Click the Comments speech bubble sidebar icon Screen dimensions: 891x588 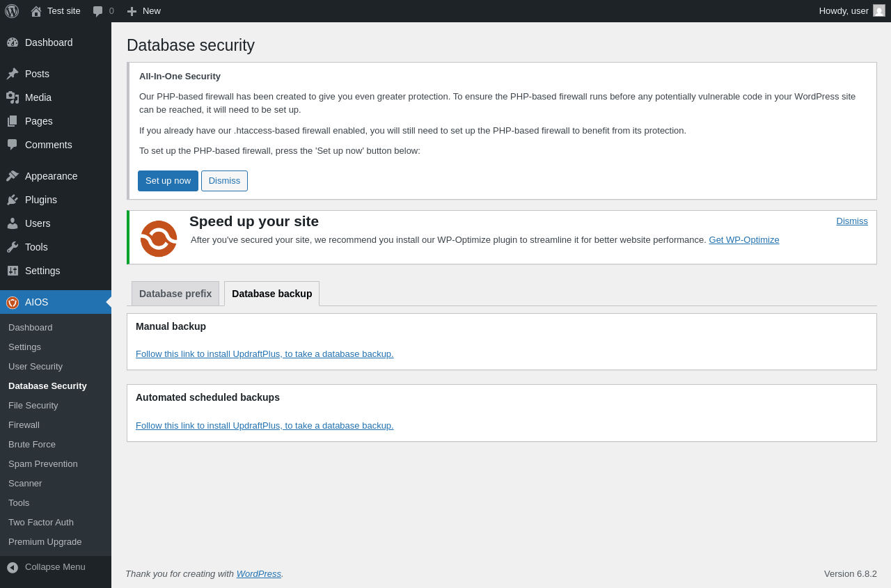tap(13, 145)
